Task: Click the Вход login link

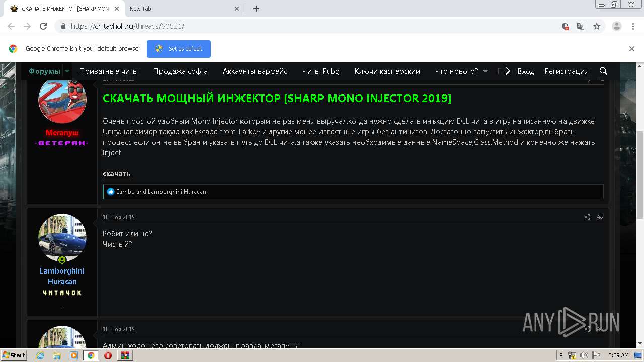Action: (x=526, y=71)
